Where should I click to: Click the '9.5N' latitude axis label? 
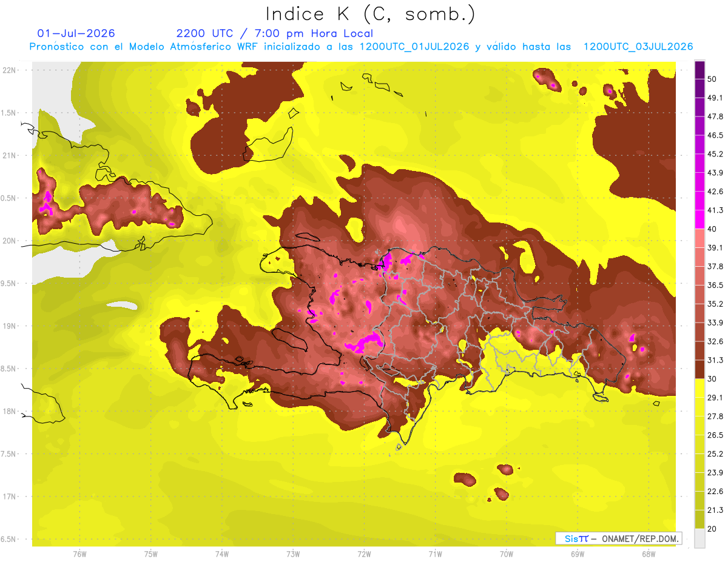coord(9,283)
